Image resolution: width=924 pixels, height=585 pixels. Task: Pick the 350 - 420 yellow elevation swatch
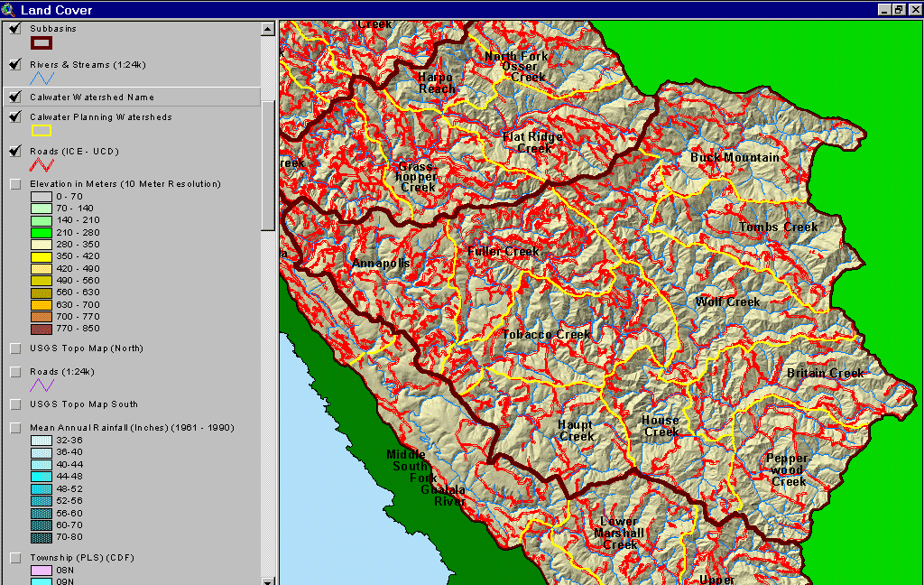(42, 256)
